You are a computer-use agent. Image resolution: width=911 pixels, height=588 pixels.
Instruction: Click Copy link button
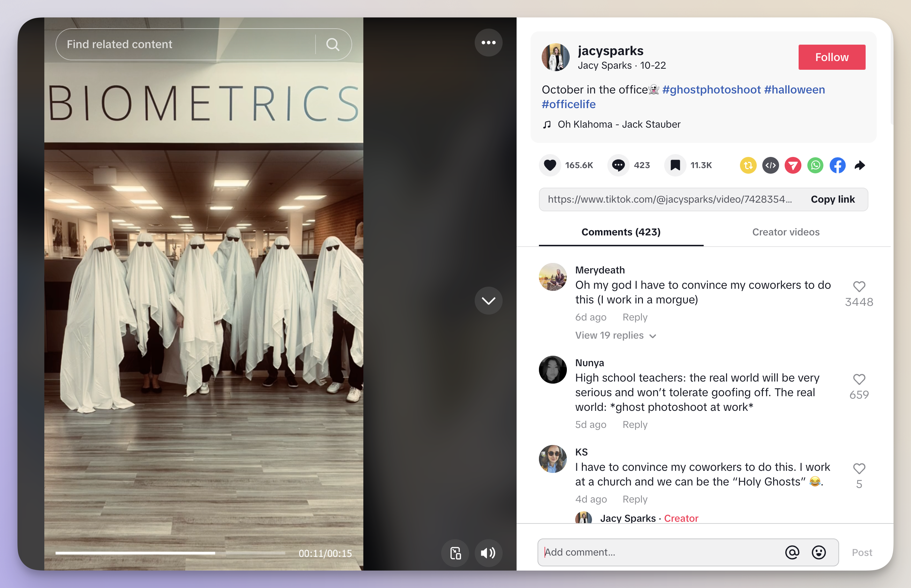click(x=833, y=199)
